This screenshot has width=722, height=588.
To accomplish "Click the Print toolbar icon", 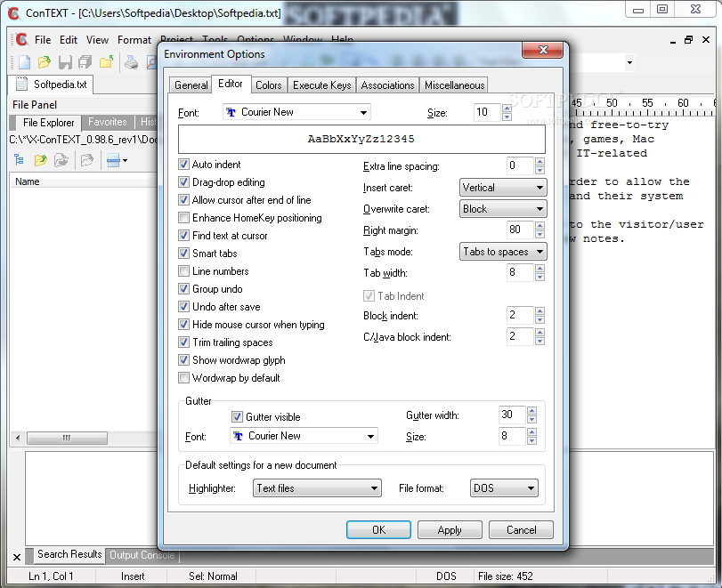I will click(131, 62).
